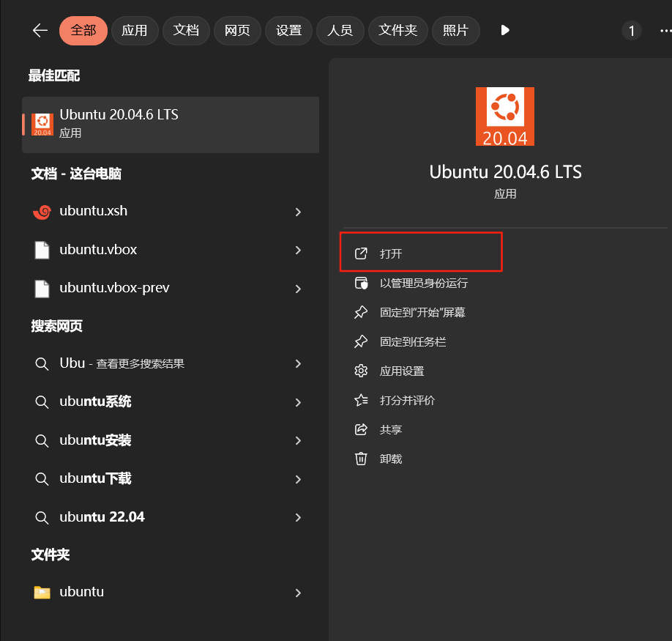
Task: Click the 打分并评价 star icon
Action: point(361,400)
